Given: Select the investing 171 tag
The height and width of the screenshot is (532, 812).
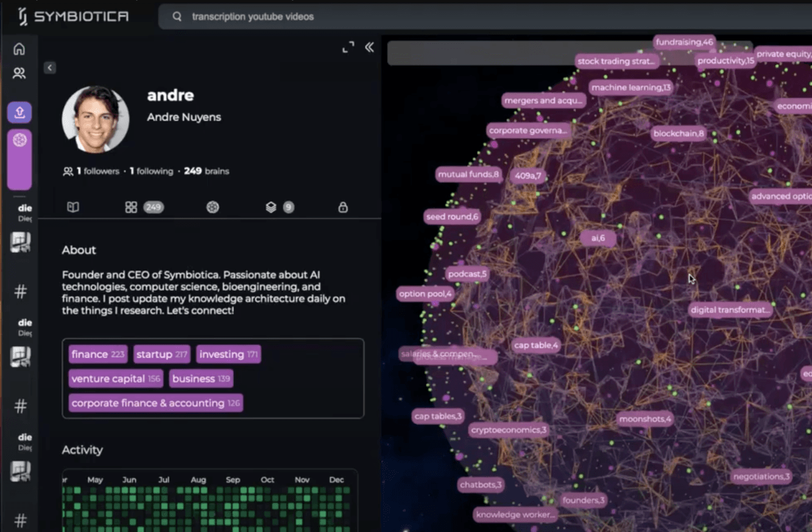Looking at the screenshot, I should point(228,354).
